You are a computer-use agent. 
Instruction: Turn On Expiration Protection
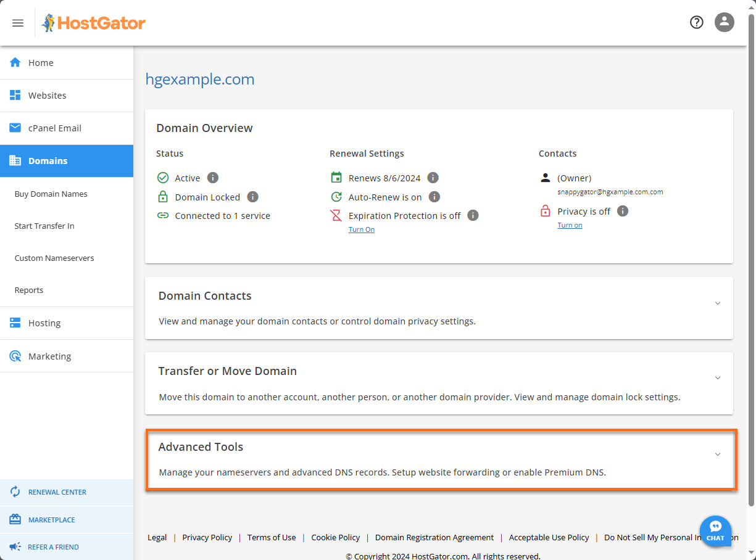tap(361, 229)
